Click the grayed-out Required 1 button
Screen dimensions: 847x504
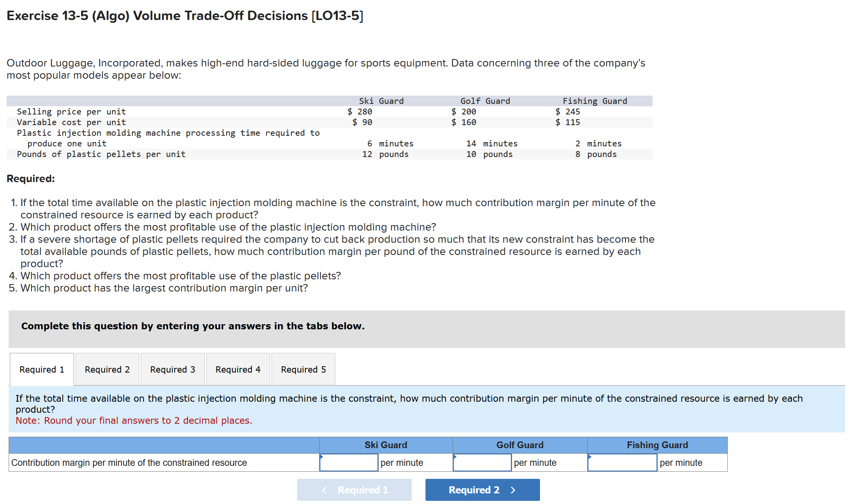click(x=354, y=489)
